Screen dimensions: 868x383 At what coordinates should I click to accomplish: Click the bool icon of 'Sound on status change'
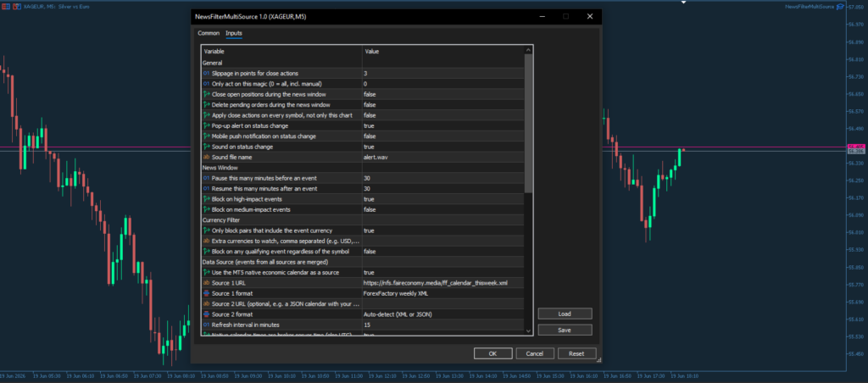click(207, 147)
